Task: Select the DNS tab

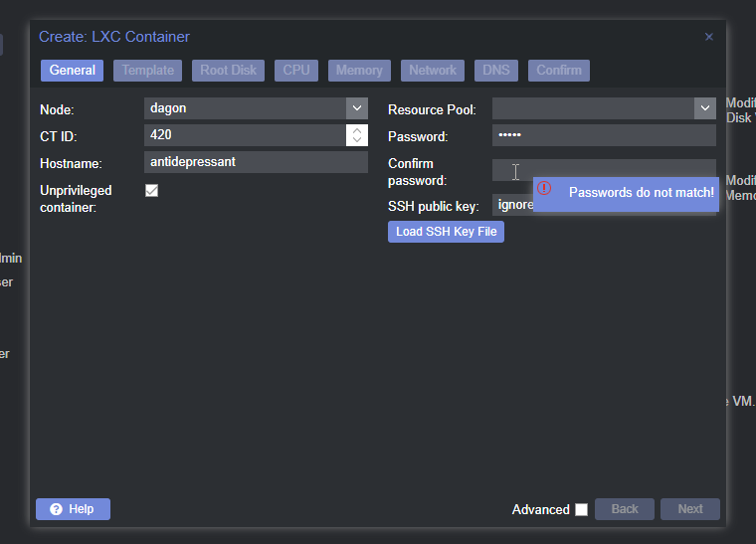Action: point(495,71)
